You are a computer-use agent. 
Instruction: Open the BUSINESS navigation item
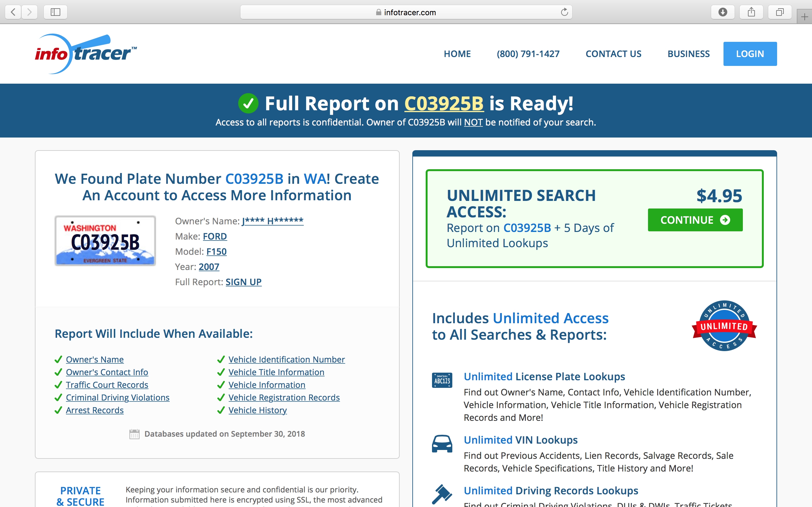(x=688, y=54)
